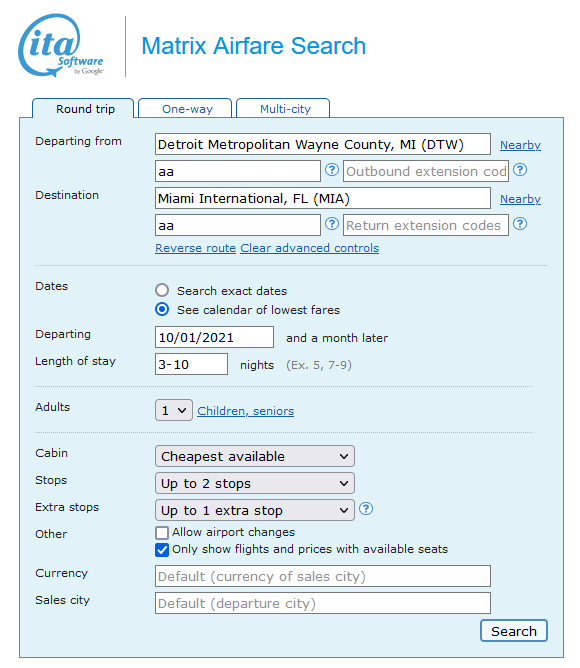This screenshot has width=580, height=668.
Task: Open the Stops dropdown
Action: [255, 483]
